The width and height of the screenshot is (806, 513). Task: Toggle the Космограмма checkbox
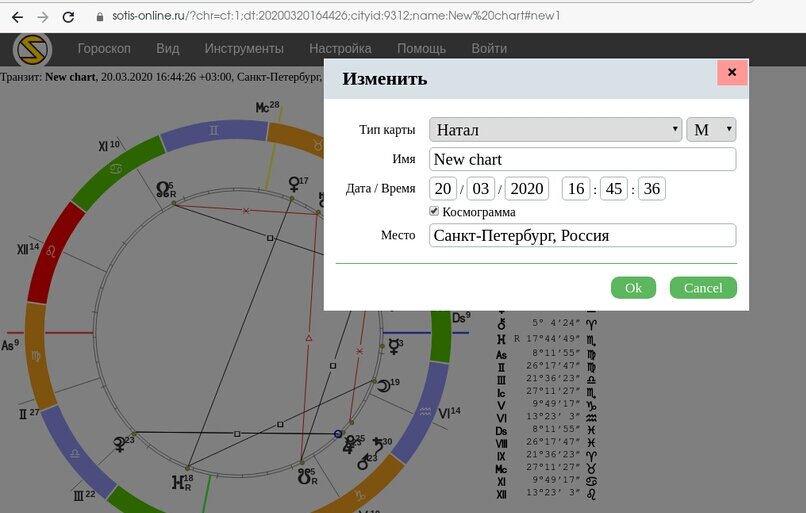pyautogui.click(x=434, y=211)
